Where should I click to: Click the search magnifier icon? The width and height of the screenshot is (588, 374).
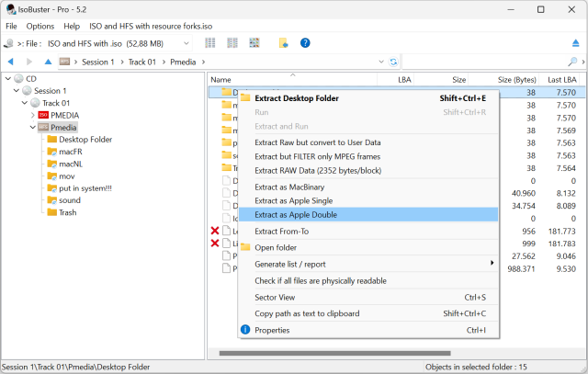(572, 62)
